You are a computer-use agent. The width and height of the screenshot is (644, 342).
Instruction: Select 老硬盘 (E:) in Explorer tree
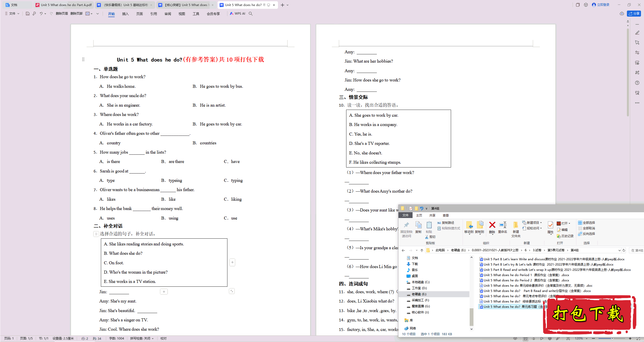coord(419,294)
